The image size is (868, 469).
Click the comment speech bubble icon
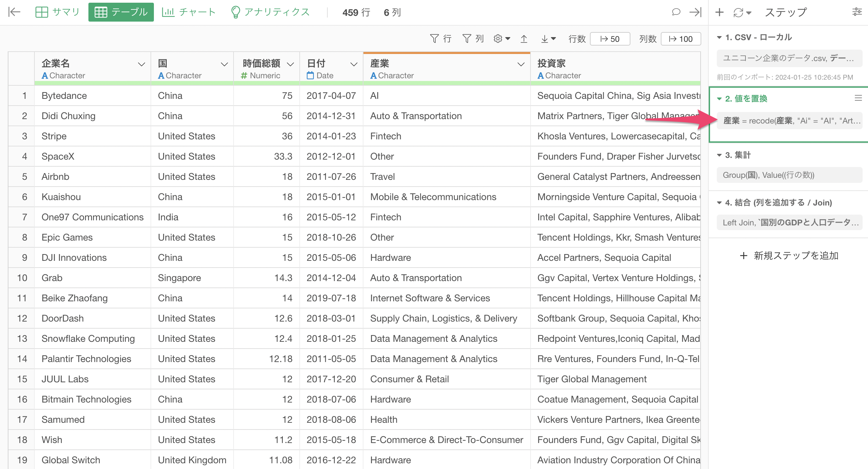676,12
